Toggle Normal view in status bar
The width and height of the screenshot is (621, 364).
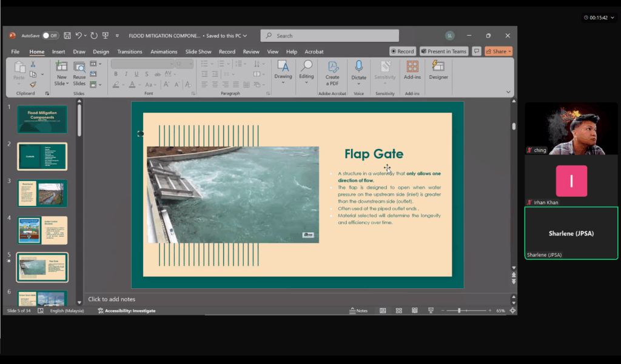click(x=383, y=311)
